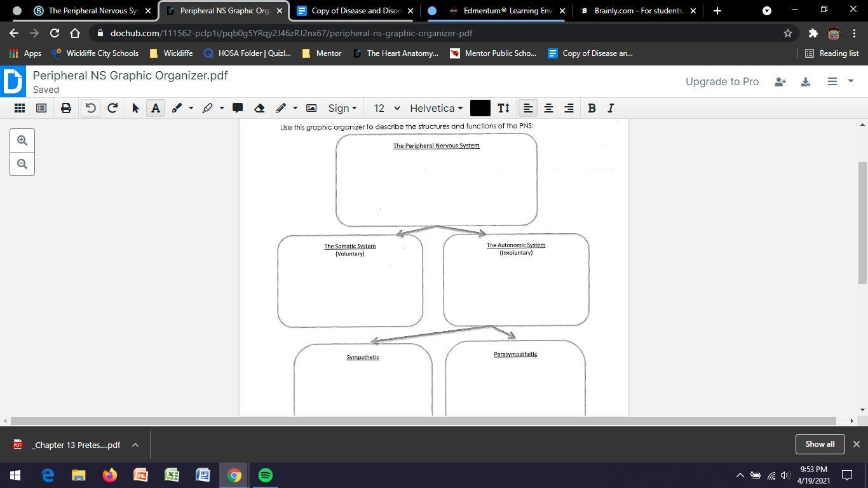The width and height of the screenshot is (868, 488).
Task: Click the print icon
Action: (x=66, y=108)
